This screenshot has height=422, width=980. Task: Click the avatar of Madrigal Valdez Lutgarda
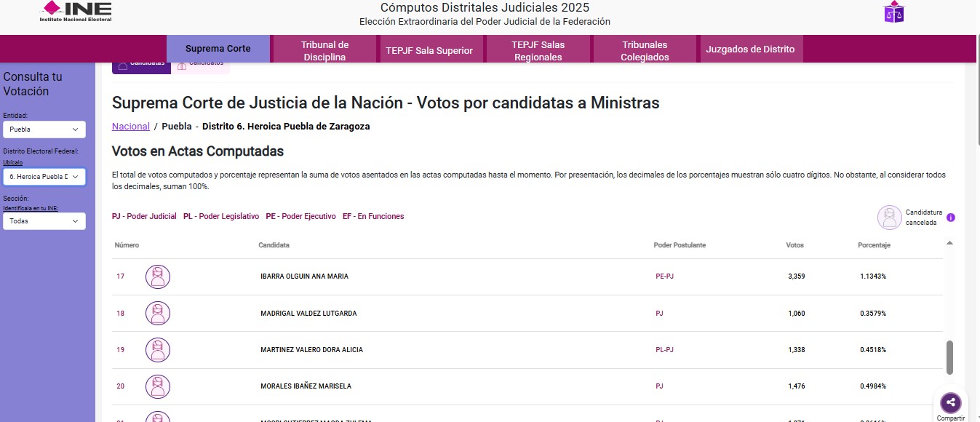tap(158, 314)
